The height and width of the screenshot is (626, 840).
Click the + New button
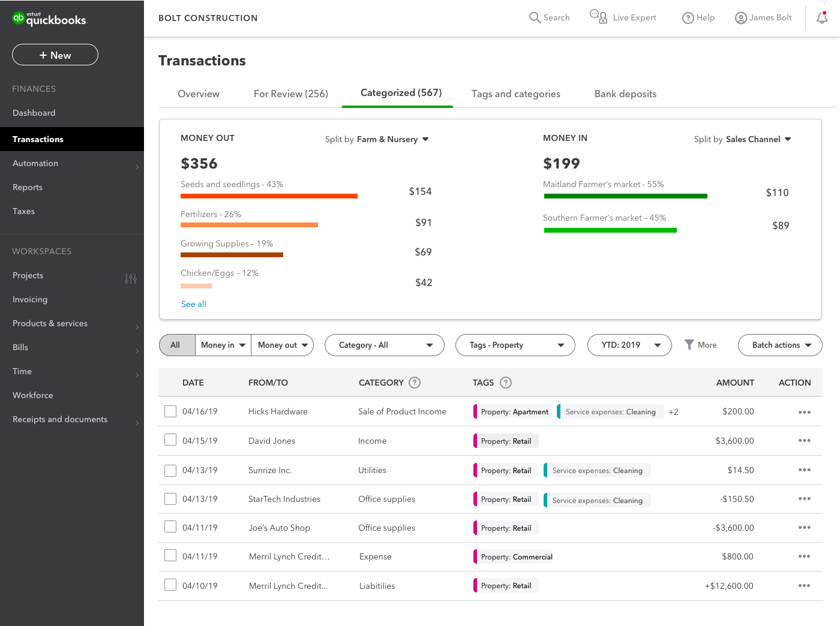coord(55,55)
